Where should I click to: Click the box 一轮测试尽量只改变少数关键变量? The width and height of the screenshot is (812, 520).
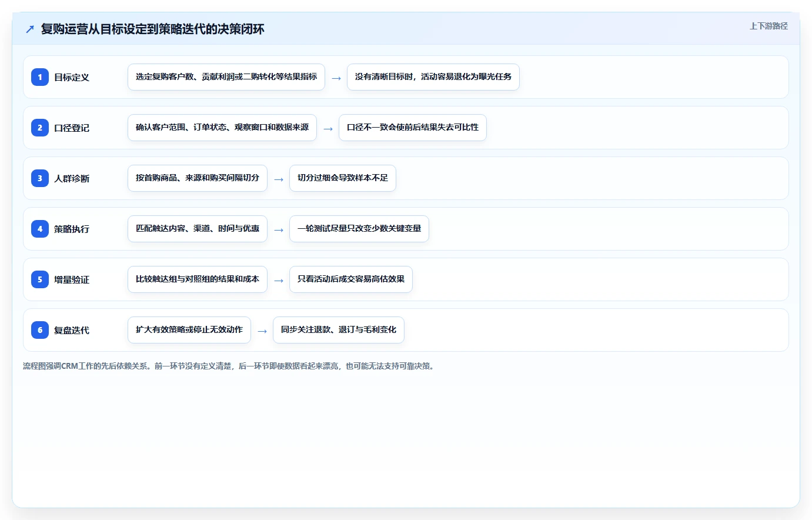click(359, 229)
